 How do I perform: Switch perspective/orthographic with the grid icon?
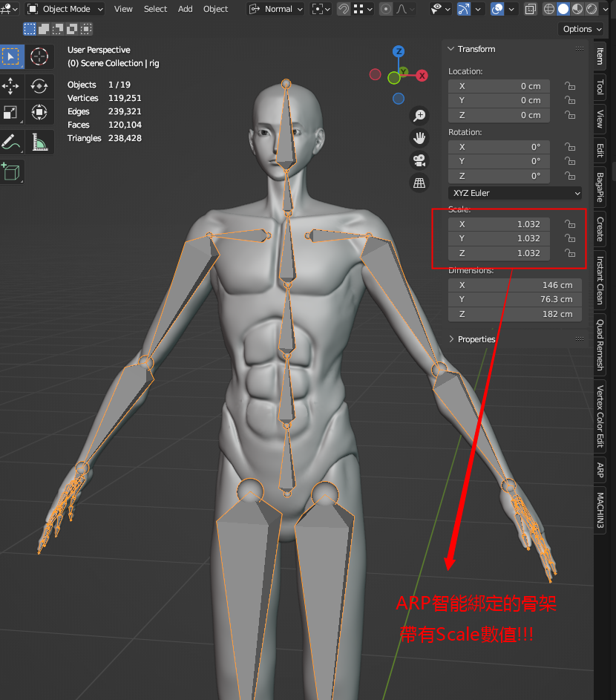click(419, 183)
